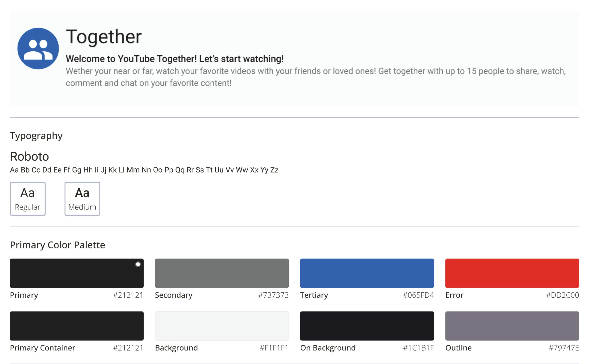Select the Regular font weight box

click(28, 199)
